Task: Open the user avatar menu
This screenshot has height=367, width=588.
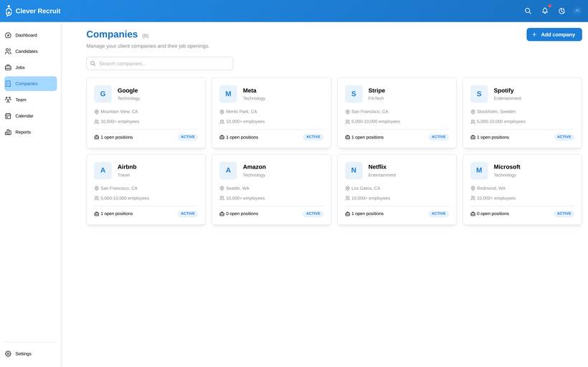Action: pyautogui.click(x=577, y=11)
